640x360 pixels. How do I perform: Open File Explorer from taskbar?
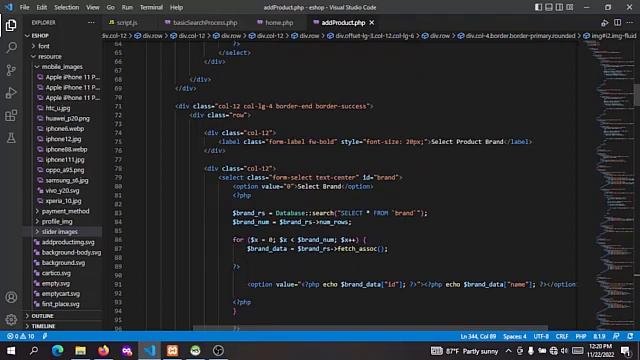80,351
